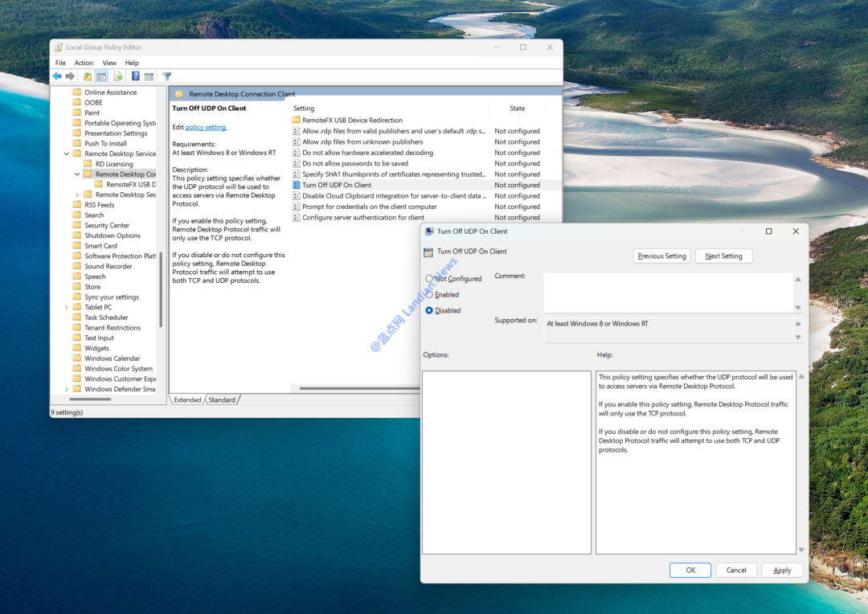This screenshot has width=868, height=614.
Task: Click the Up one level folder icon
Action: click(88, 76)
